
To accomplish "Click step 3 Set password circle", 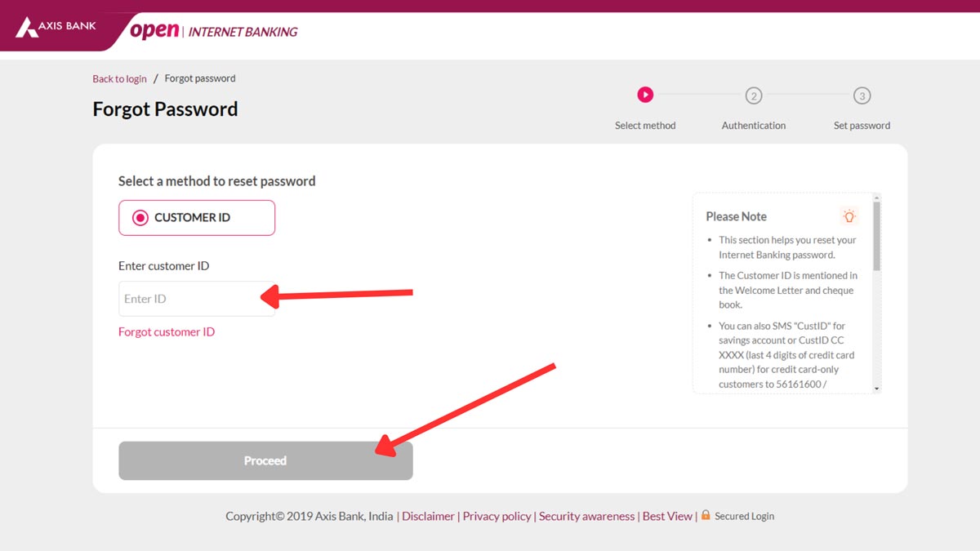I will [x=862, y=96].
